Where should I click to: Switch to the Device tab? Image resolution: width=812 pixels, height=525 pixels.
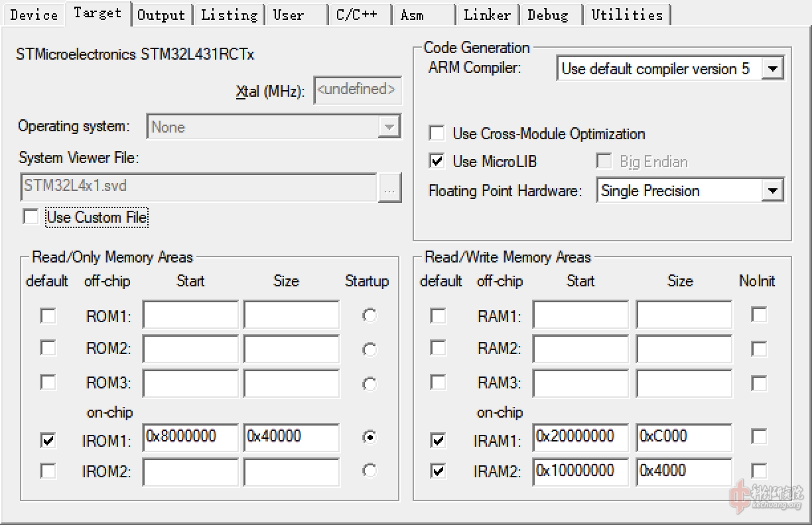(x=34, y=15)
